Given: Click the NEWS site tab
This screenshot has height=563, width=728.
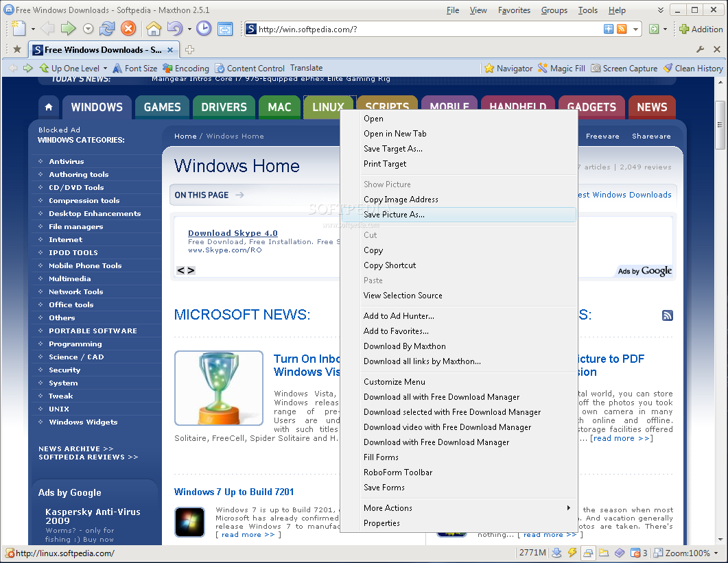Looking at the screenshot, I should click(x=652, y=107).
